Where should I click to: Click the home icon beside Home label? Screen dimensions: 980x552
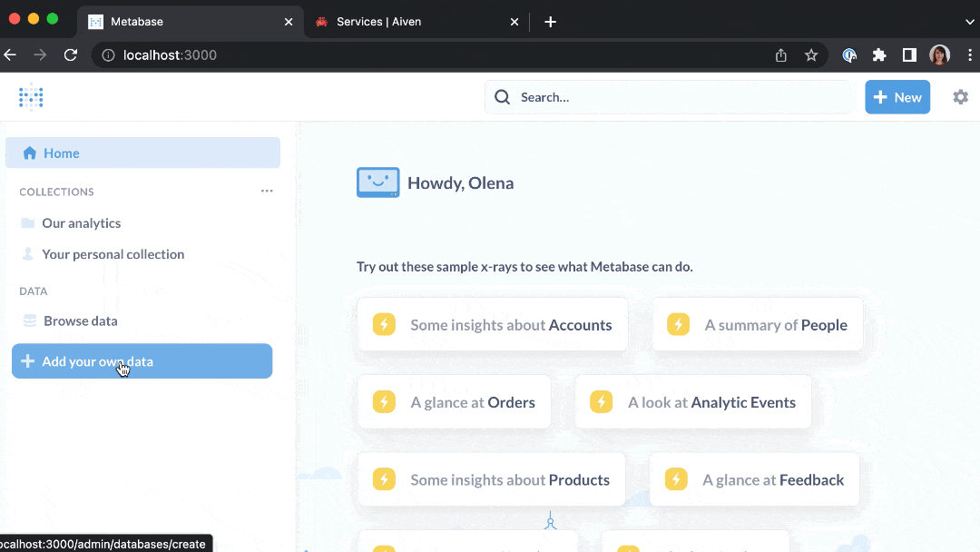coord(29,153)
